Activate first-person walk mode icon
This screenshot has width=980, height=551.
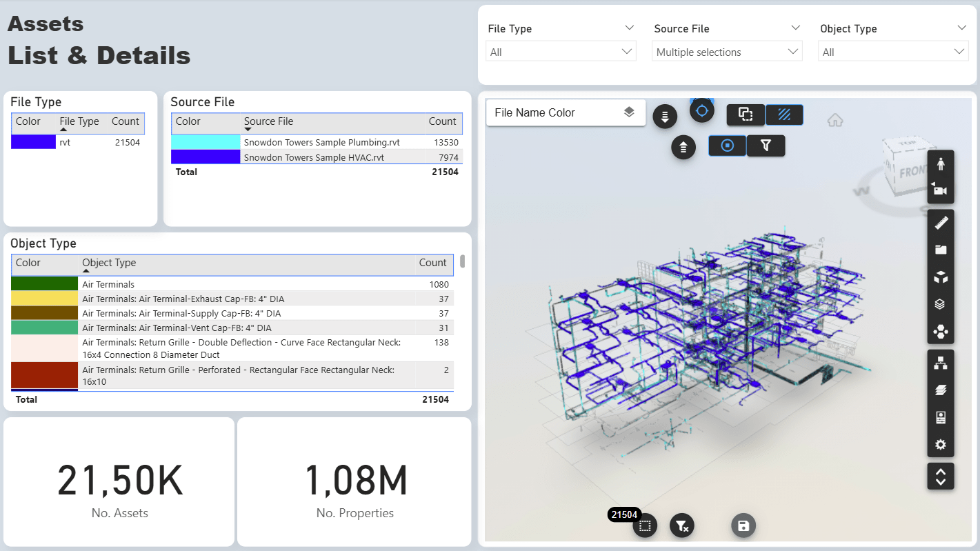tap(940, 164)
